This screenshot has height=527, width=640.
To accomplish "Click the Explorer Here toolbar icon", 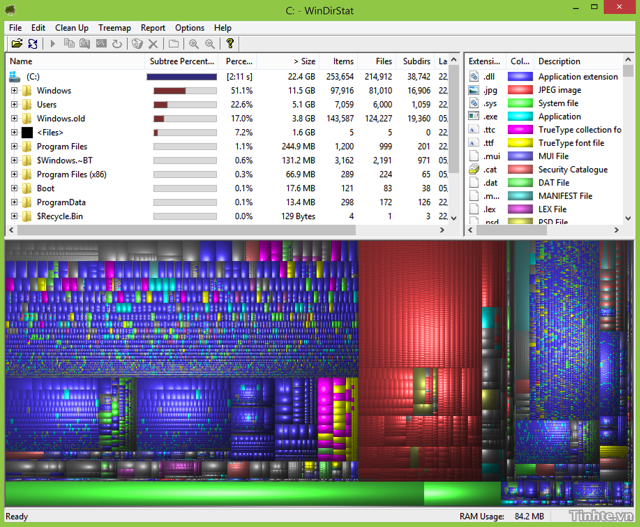I will pos(84,43).
